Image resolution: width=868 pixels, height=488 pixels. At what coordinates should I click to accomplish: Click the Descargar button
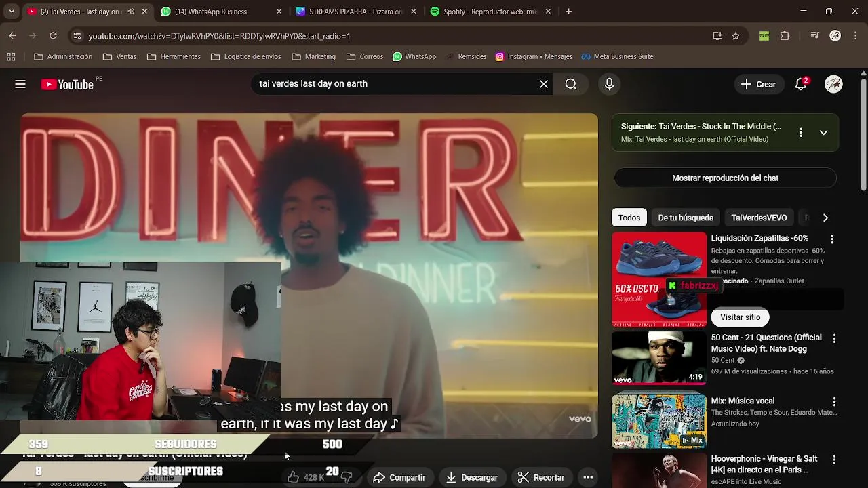[x=472, y=477]
